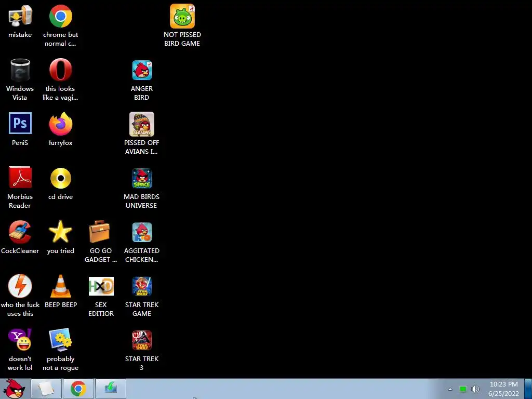Open the BEEP BEEP VLC cone icon
The width and height of the screenshot is (532, 399).
pyautogui.click(x=61, y=286)
